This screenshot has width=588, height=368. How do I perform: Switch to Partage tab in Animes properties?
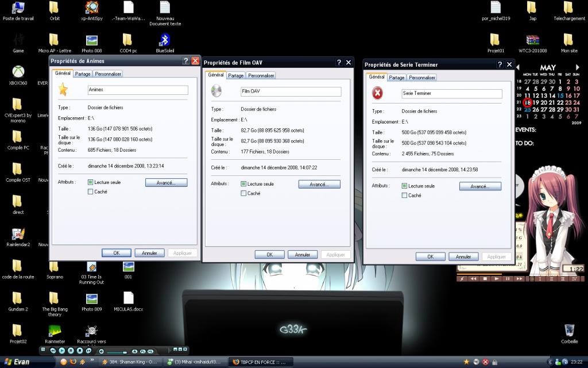83,74
